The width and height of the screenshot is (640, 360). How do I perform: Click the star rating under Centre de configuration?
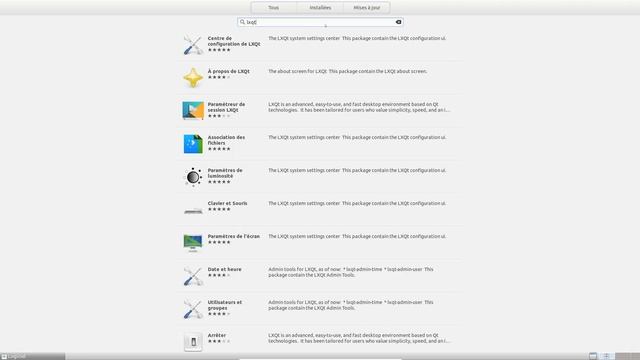(219, 50)
